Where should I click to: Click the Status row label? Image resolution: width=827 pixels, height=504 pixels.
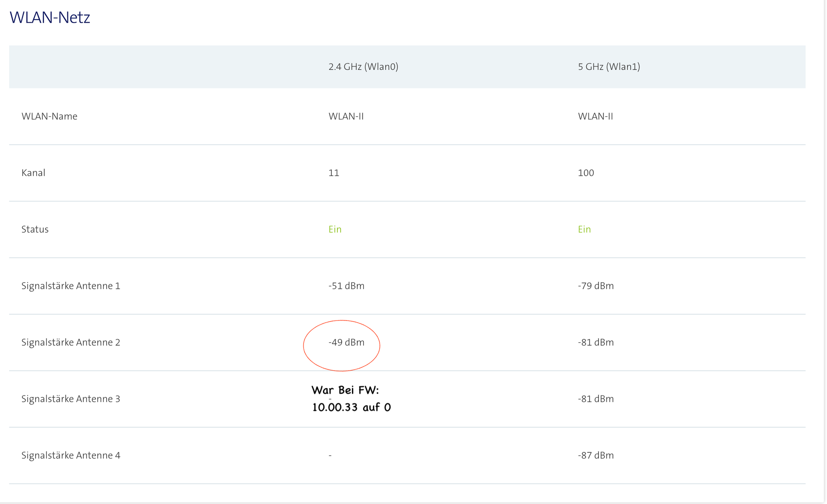[35, 229]
